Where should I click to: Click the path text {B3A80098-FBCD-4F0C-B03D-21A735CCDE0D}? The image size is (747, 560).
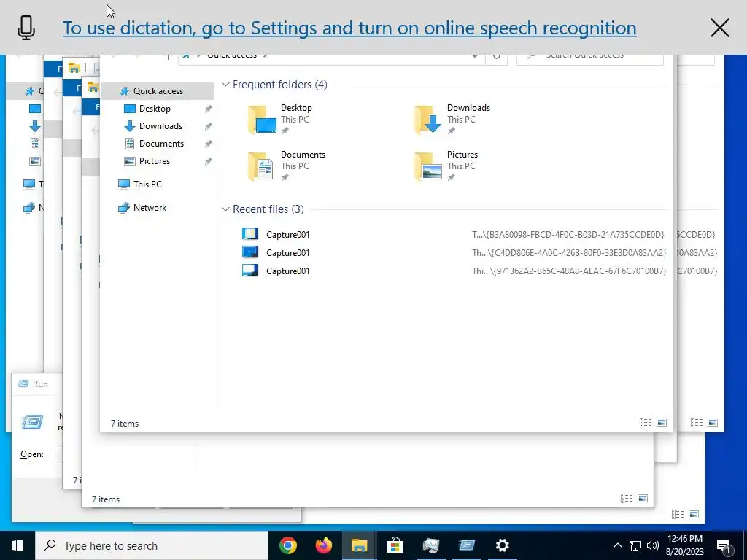pos(568,235)
